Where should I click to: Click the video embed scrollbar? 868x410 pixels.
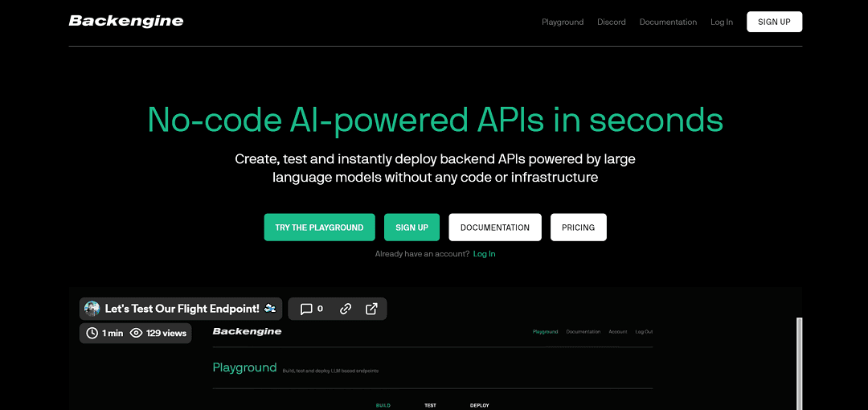click(799, 363)
